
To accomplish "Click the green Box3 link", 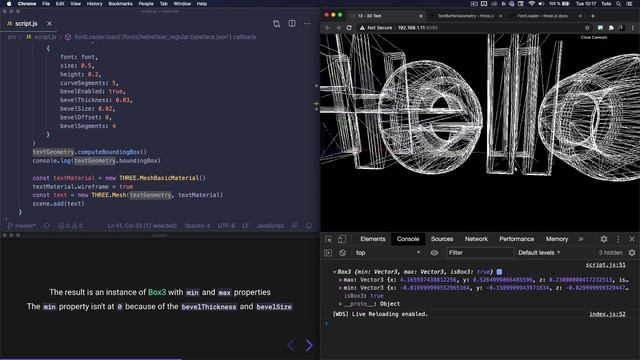I will click(x=157, y=292).
